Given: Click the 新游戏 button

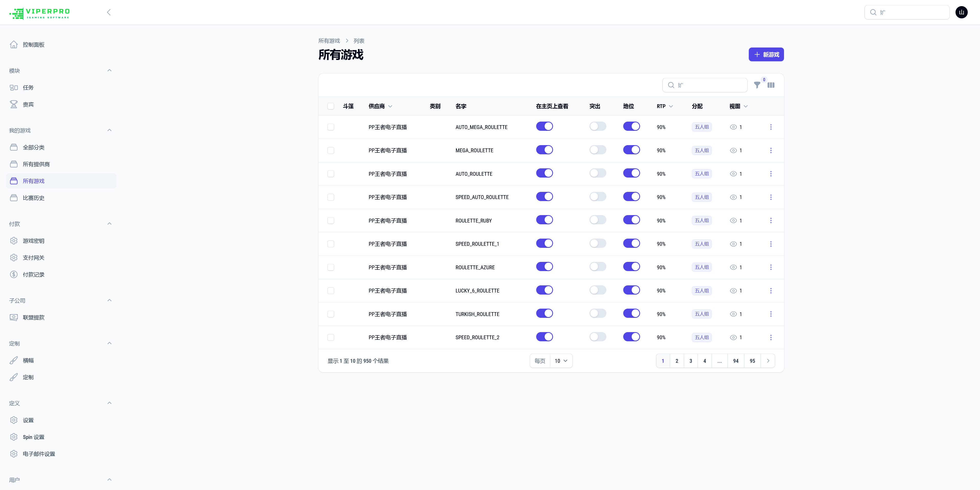Looking at the screenshot, I should pyautogui.click(x=766, y=54).
